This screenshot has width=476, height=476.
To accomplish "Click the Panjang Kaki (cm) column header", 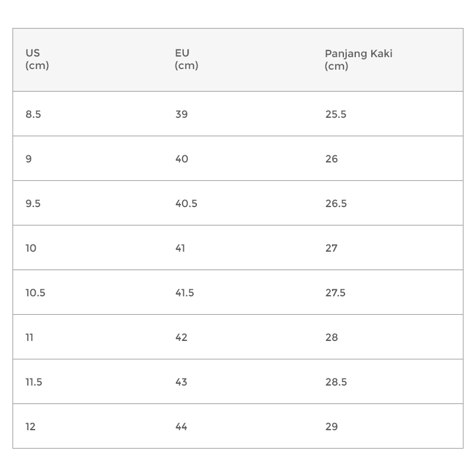I will pos(358,59).
